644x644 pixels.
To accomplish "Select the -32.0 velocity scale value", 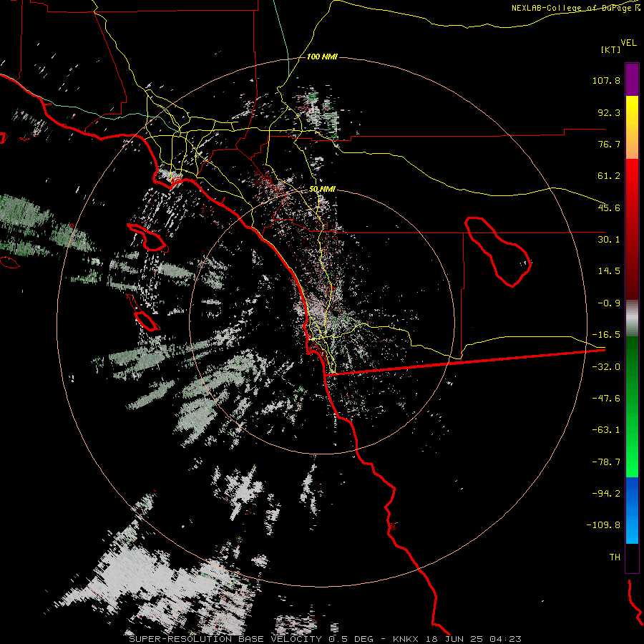I will 606,367.
